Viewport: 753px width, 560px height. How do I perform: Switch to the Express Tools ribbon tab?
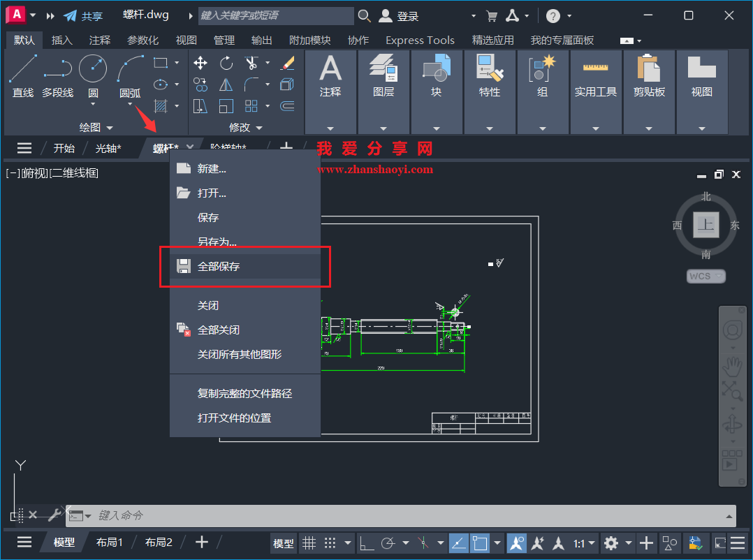coord(419,40)
